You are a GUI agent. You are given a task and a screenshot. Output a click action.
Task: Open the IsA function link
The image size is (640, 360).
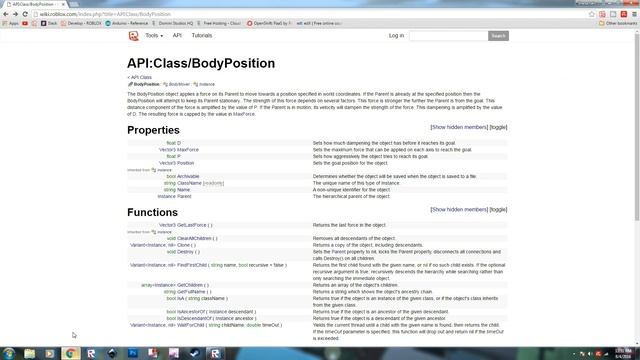coord(181,298)
